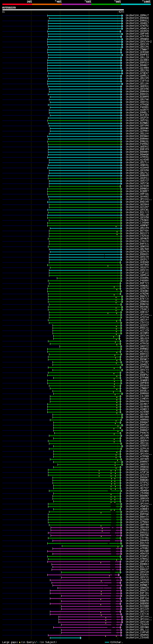
Task: Select label UniRef100_Q0EDA8
Action: pos(137,52)
